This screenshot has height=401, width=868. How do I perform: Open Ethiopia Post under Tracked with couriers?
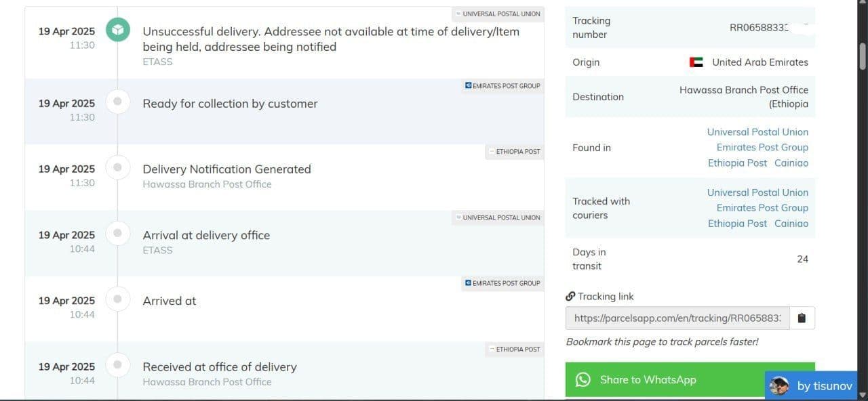(x=737, y=224)
